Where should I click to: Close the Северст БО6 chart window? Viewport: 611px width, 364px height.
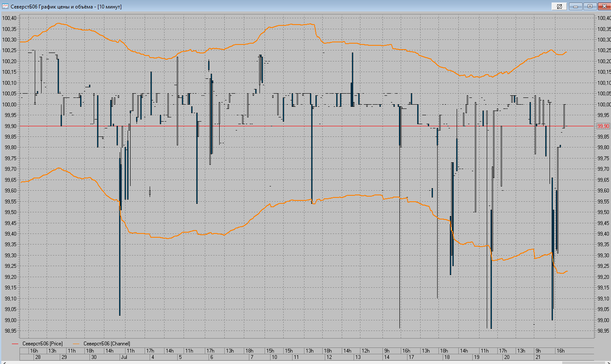point(604,6)
